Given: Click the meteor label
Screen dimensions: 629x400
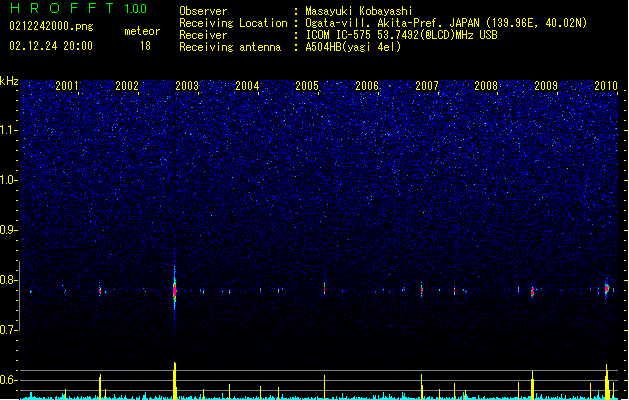Looking at the screenshot, I should coord(142,31).
